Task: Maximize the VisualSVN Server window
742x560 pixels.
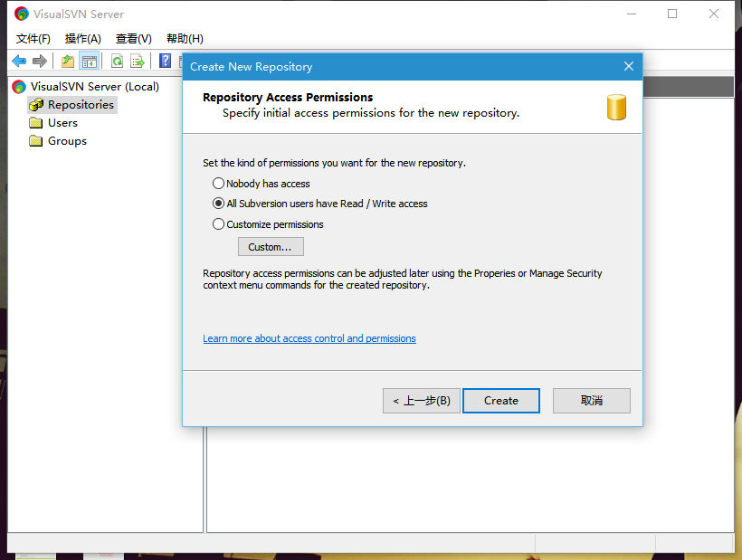Action: tap(672, 14)
